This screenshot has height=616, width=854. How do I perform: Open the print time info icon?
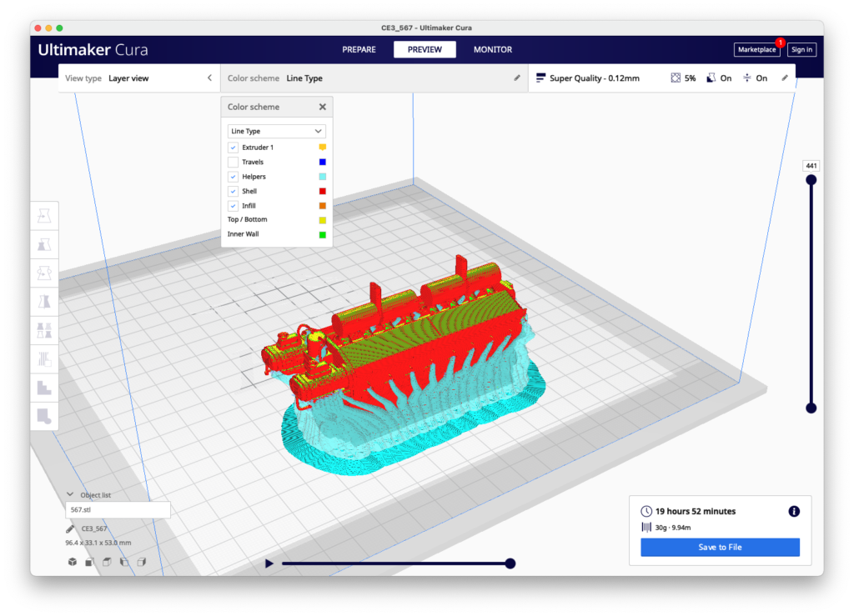794,511
